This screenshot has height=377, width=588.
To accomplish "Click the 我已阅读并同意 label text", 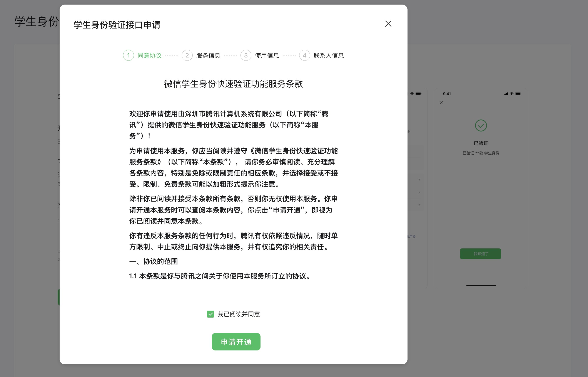I will coord(239,314).
